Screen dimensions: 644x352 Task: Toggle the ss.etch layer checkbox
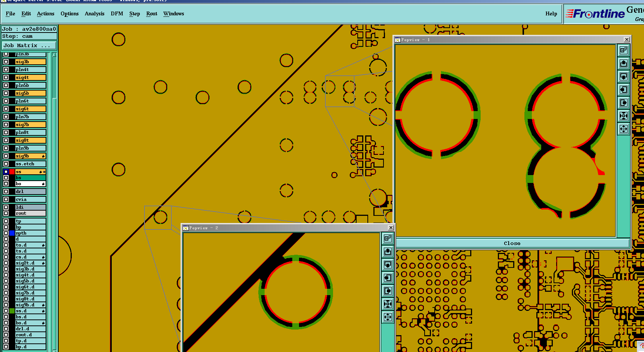coord(6,164)
